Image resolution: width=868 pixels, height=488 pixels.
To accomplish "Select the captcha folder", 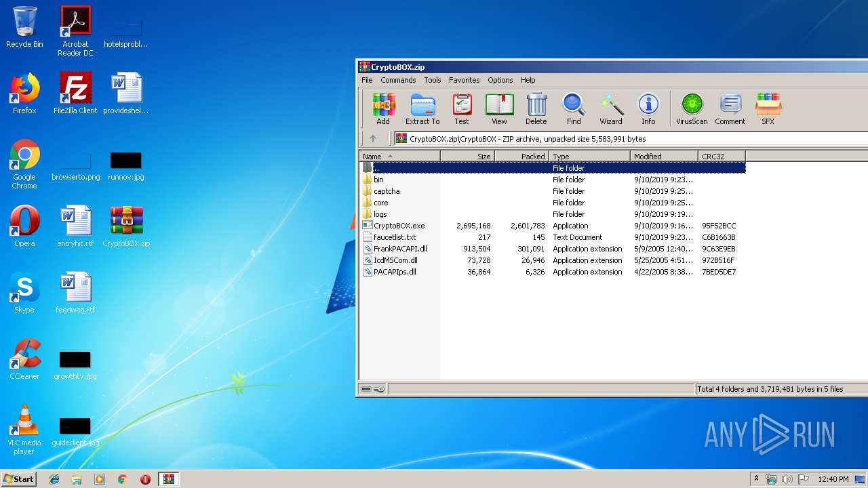I will click(553, 191).
